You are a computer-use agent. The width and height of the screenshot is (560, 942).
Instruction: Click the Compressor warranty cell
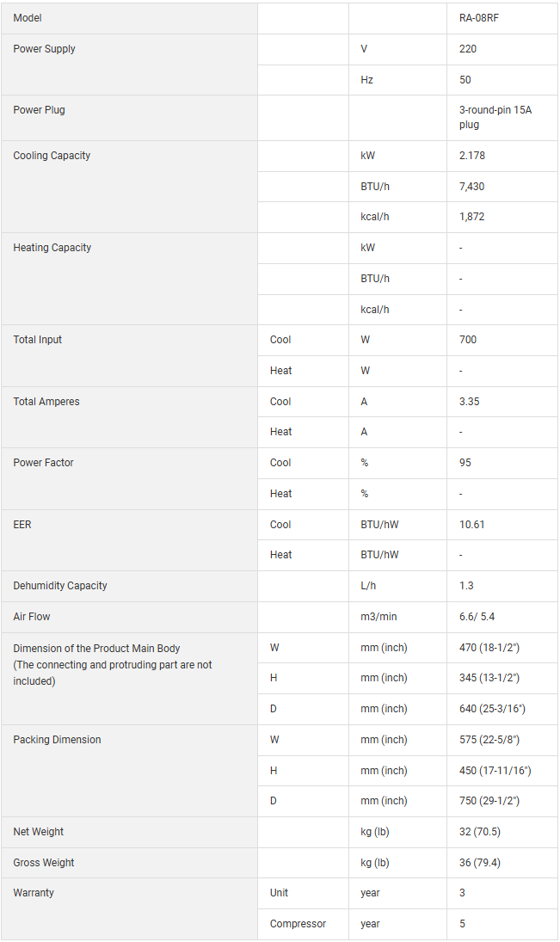click(298, 924)
